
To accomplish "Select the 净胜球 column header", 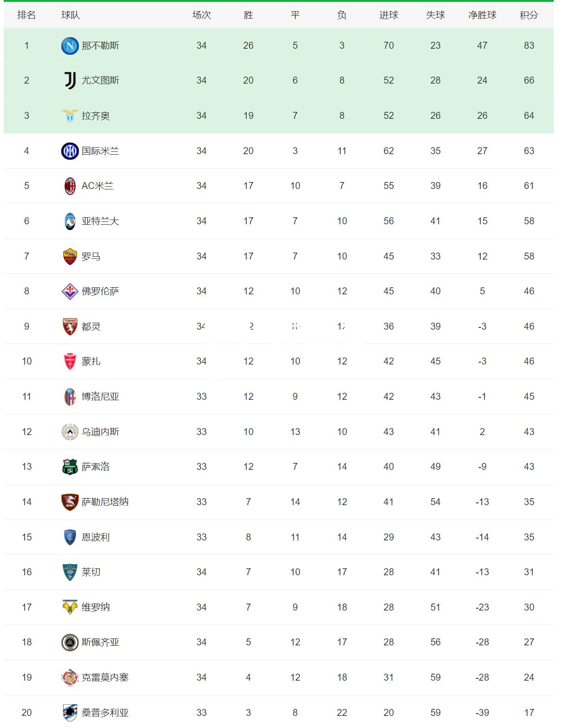I will click(482, 15).
